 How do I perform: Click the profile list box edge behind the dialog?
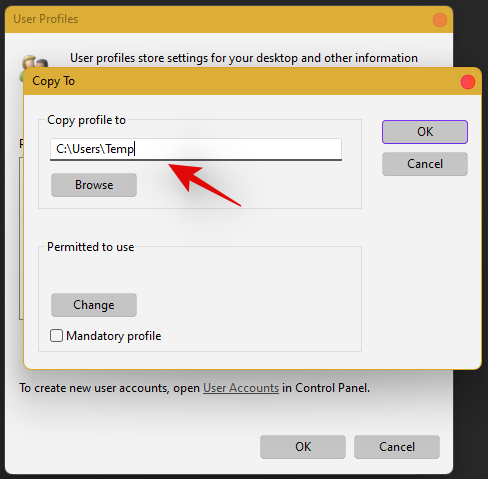[21, 238]
